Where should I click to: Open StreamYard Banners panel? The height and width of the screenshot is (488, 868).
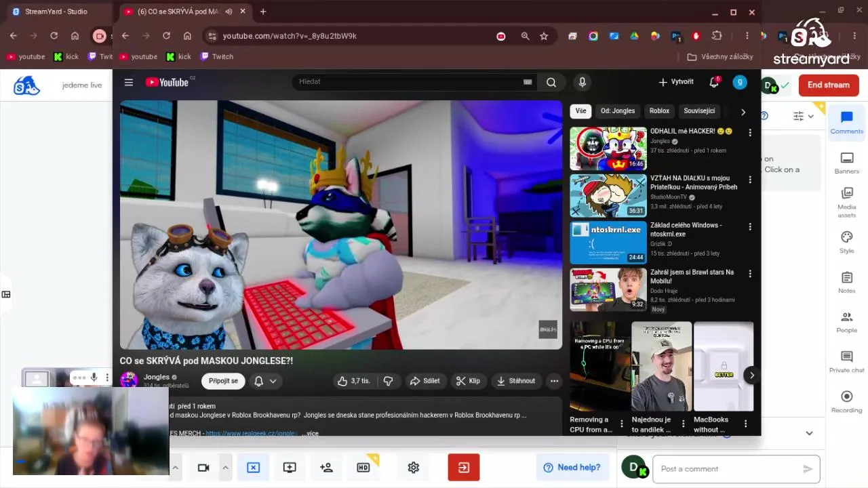[846, 163]
